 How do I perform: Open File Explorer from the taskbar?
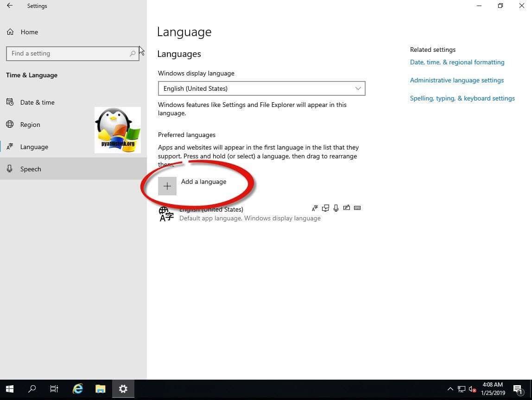tap(101, 389)
